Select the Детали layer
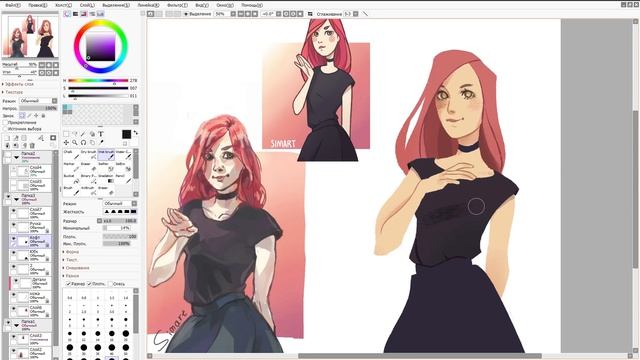This screenshot has height=360, width=640. 31,283
